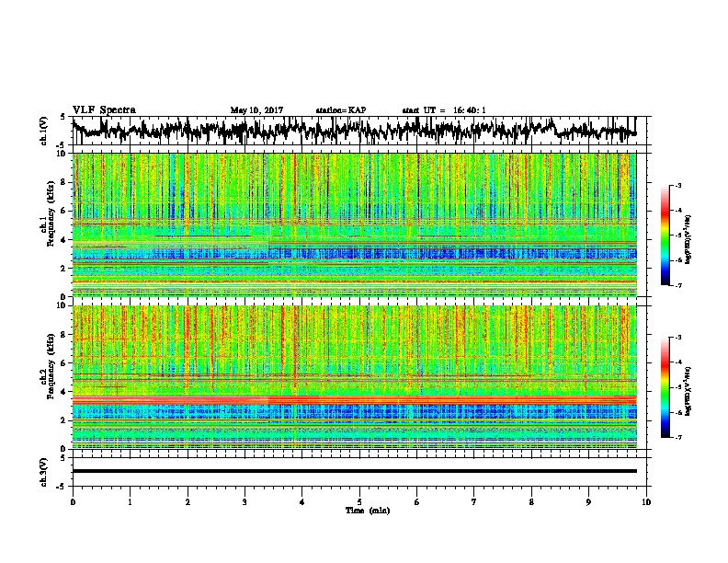This screenshot has width=728, height=563.
Task: Click the time axis tick label "6"
Action: (x=417, y=502)
